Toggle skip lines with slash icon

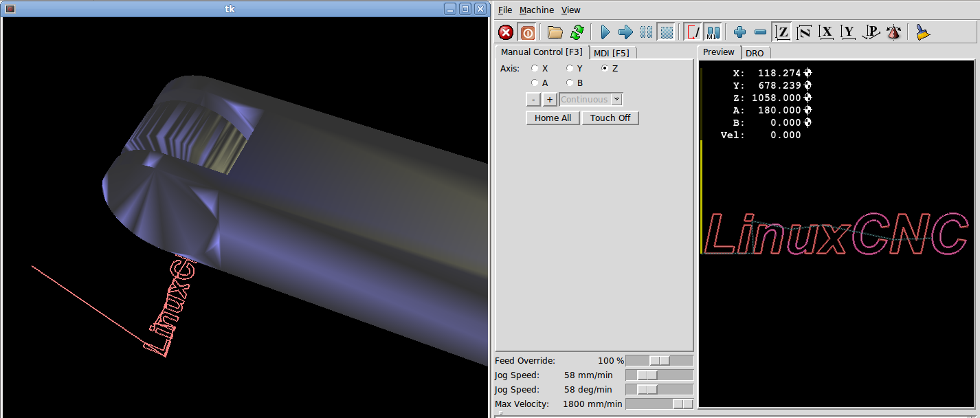click(693, 32)
